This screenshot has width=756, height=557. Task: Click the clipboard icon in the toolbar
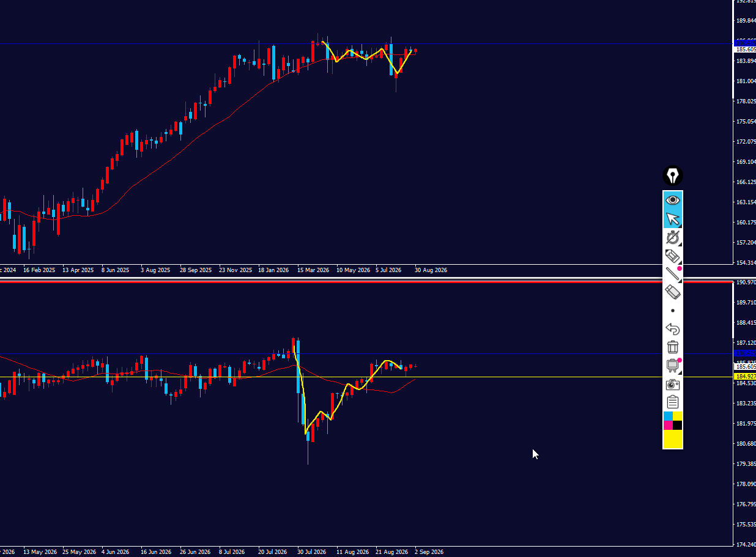(673, 402)
